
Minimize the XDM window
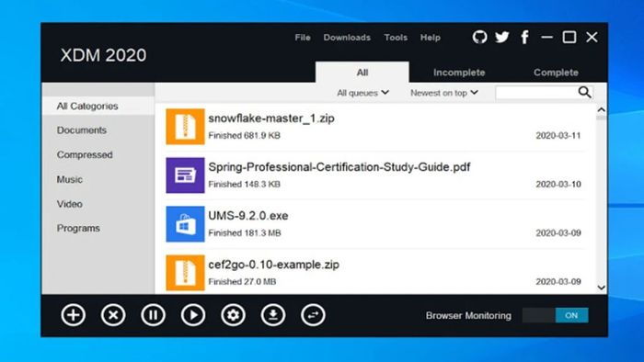point(546,38)
